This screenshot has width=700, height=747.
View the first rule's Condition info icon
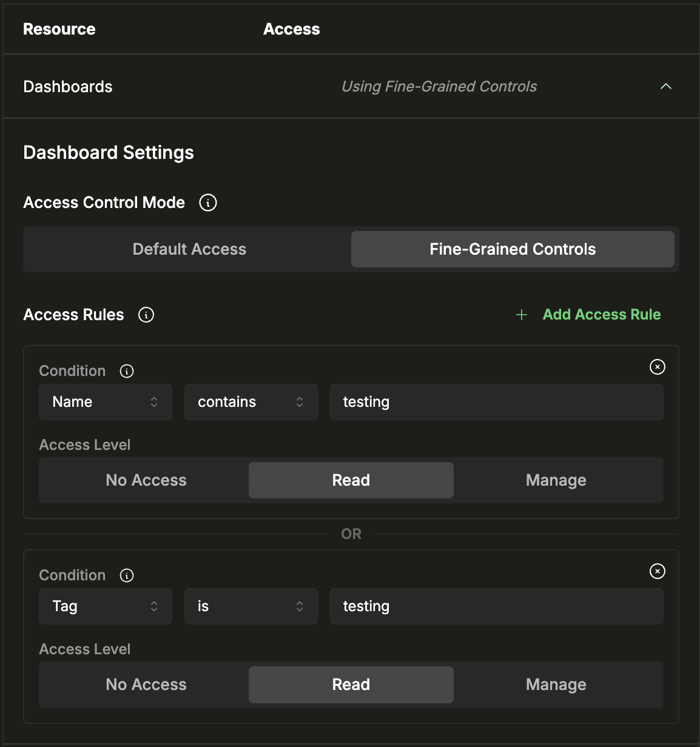(127, 370)
